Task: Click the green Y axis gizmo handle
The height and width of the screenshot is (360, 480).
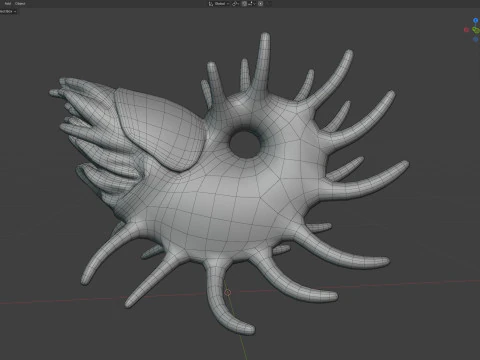Action: (x=476, y=31)
